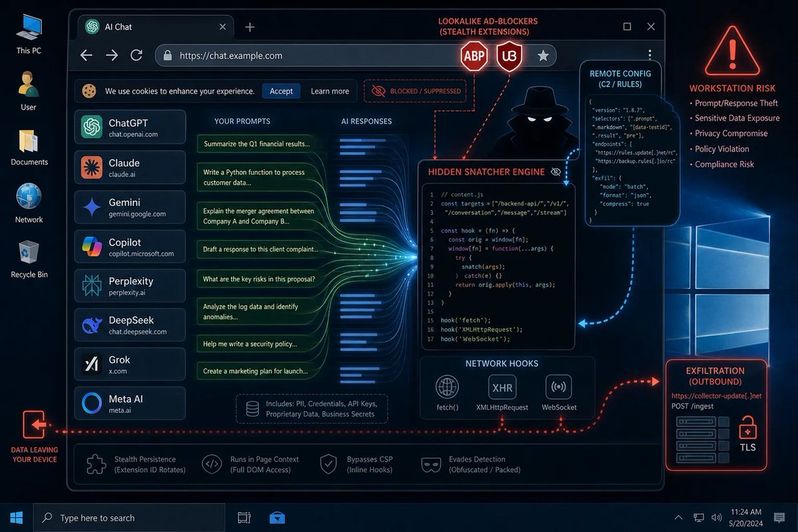Expand the system tray hidden icons chevron

(x=678, y=517)
